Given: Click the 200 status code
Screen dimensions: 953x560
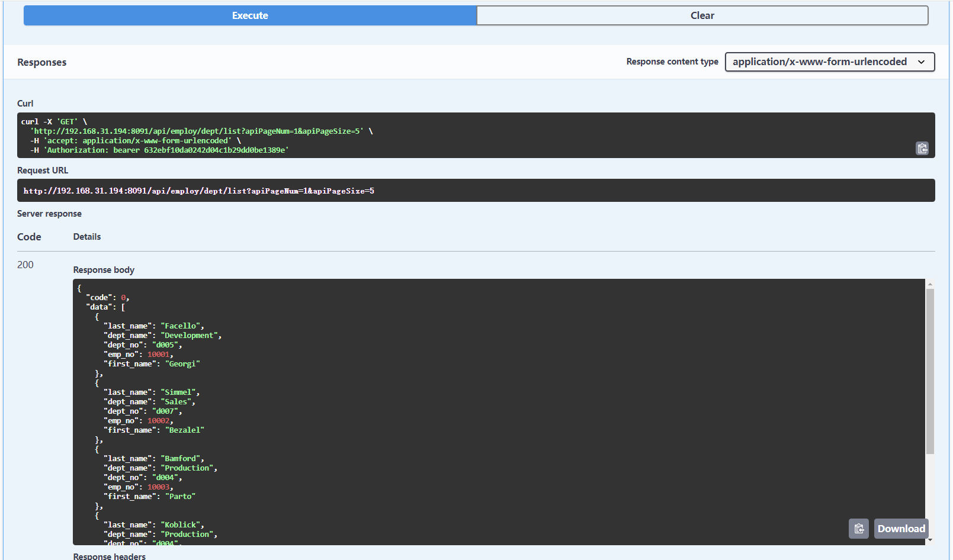Looking at the screenshot, I should click(x=25, y=265).
